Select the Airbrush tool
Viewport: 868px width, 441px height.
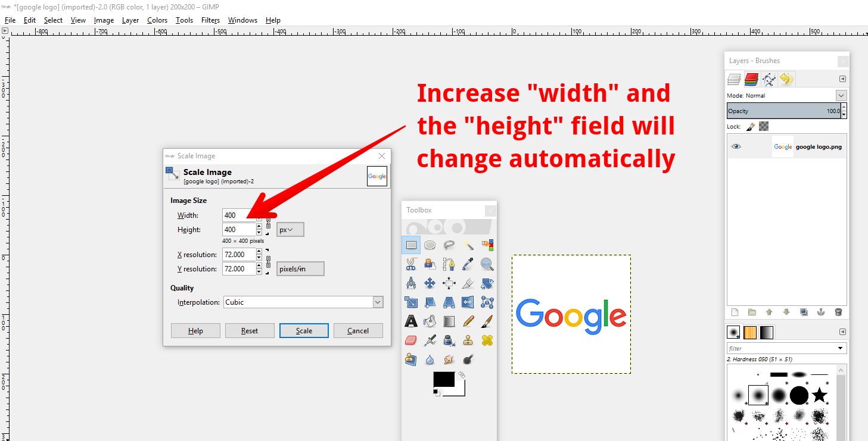[430, 340]
